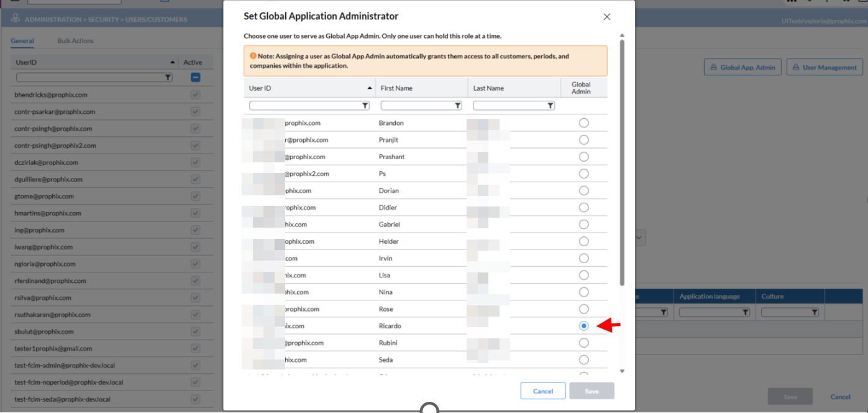
Task: Close the Set Global Application Administrator dialog
Action: [607, 17]
